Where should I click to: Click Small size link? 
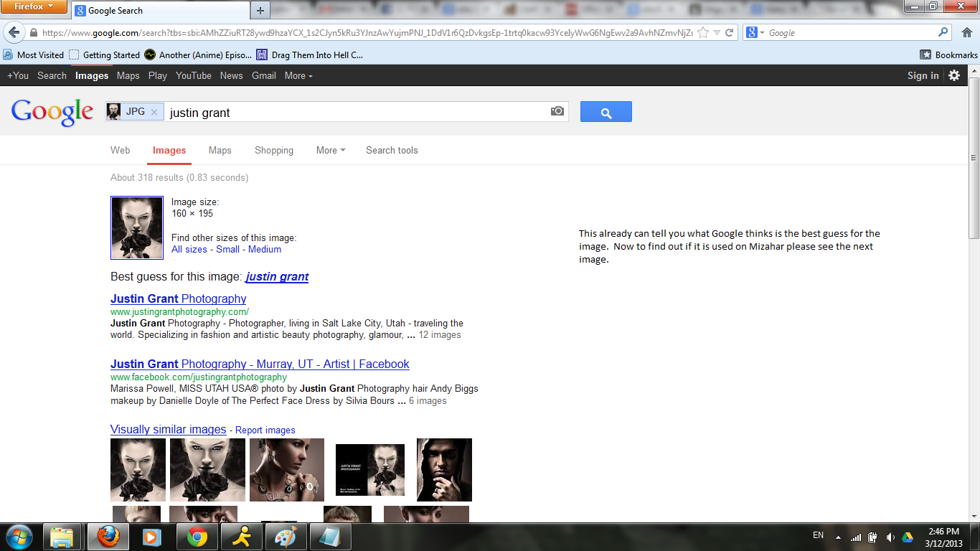point(228,249)
